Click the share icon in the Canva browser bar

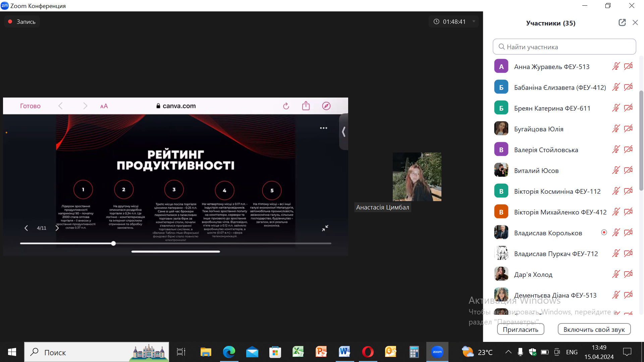tap(306, 106)
